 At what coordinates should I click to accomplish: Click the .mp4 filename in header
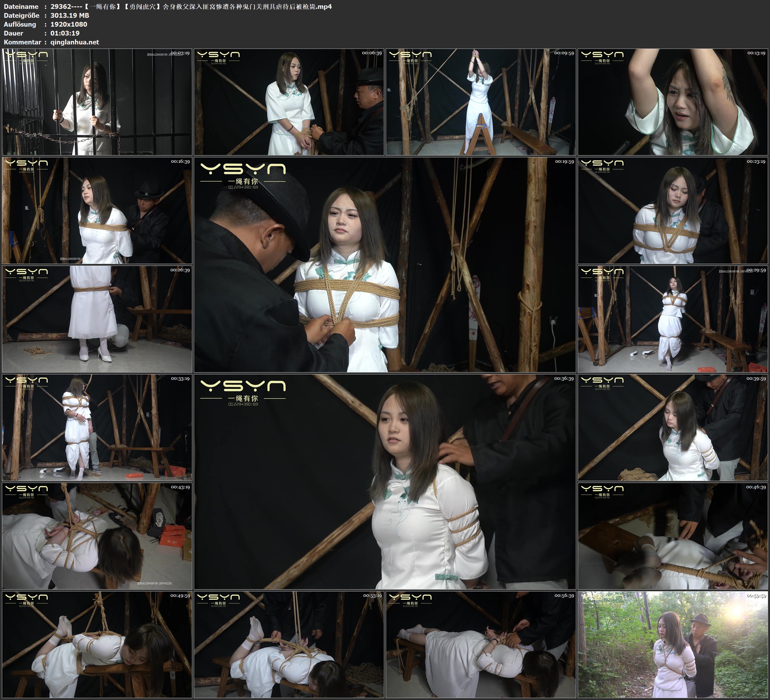point(191,6)
